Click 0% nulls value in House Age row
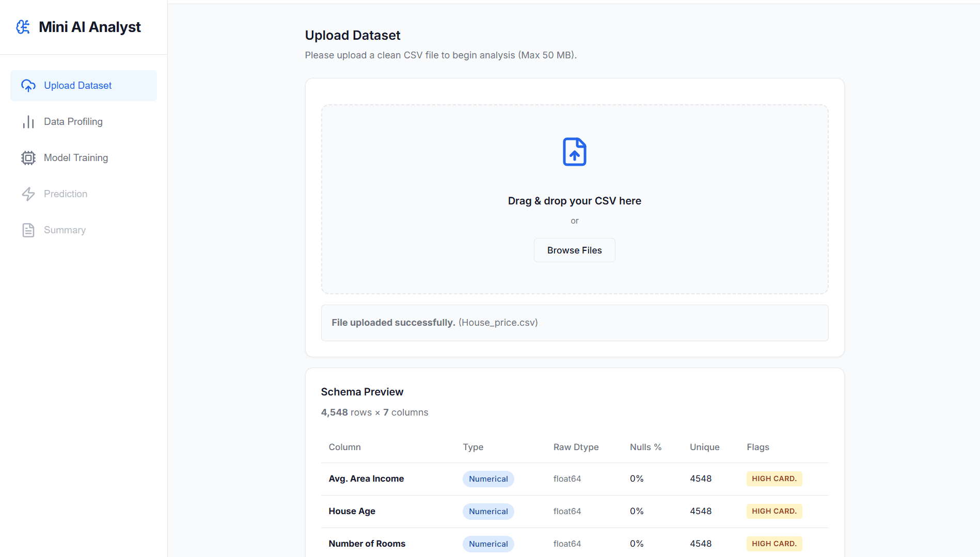The width and height of the screenshot is (980, 557). click(x=637, y=511)
